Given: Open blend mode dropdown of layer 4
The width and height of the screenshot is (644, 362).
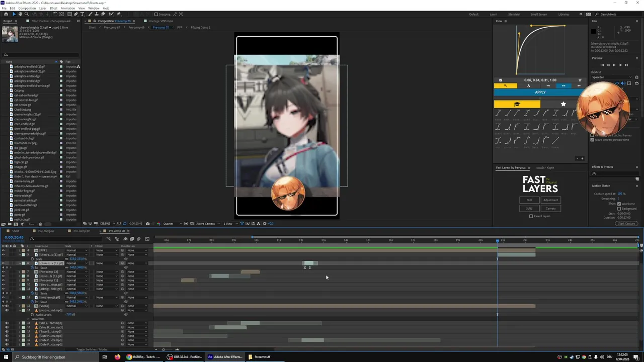Looking at the screenshot, I should point(76,250).
